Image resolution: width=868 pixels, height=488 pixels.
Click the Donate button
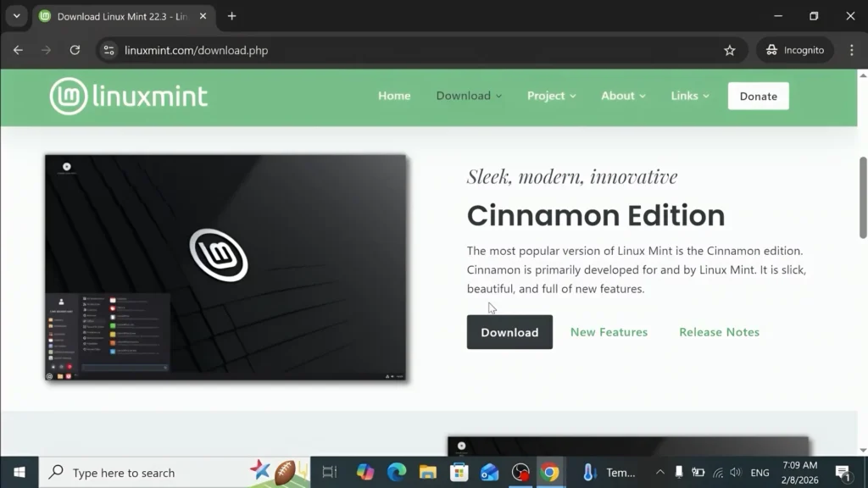click(758, 97)
